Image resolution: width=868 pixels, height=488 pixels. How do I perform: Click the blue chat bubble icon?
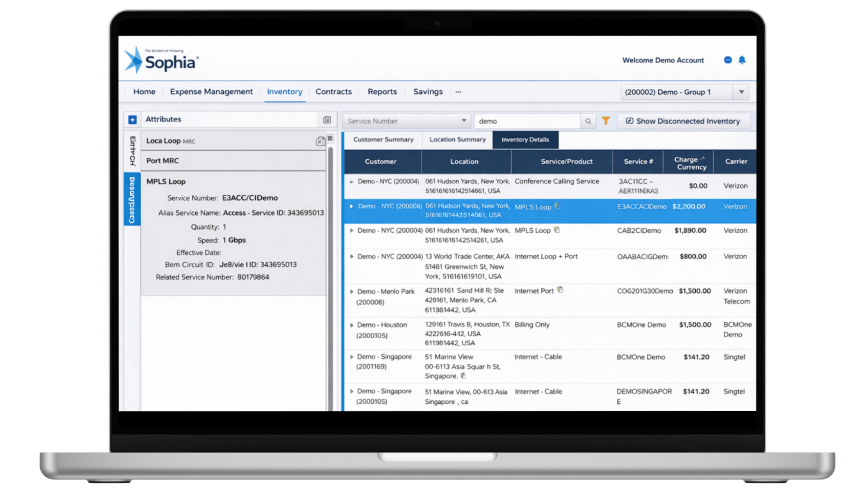pos(728,60)
